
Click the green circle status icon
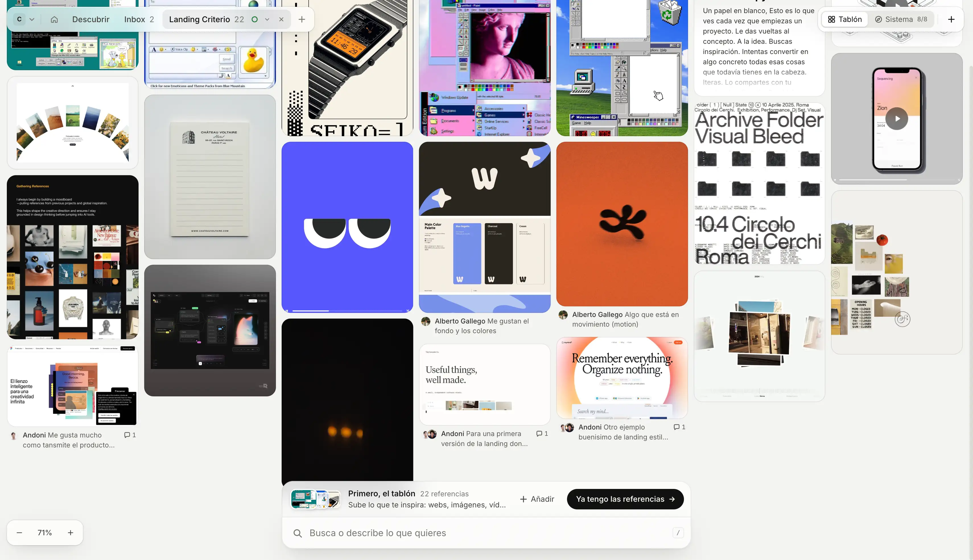(x=254, y=19)
